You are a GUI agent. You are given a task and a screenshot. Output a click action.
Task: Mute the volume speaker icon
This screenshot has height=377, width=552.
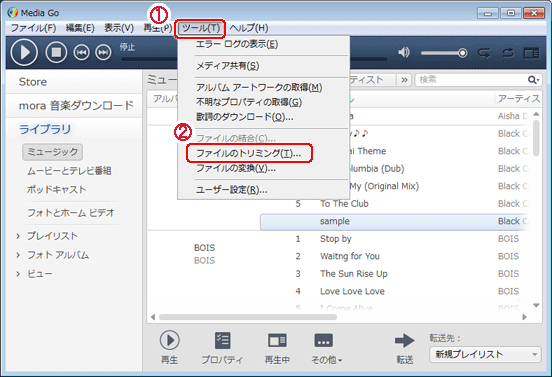coord(404,52)
